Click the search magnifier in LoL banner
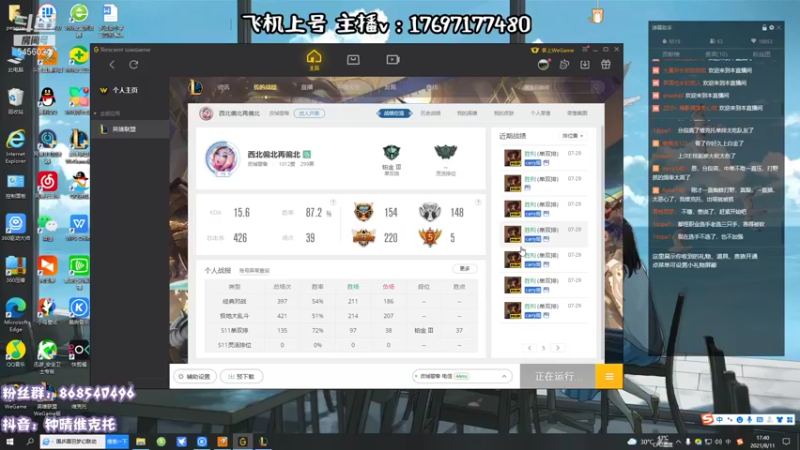The height and width of the screenshot is (450, 800). pyautogui.click(x=596, y=87)
